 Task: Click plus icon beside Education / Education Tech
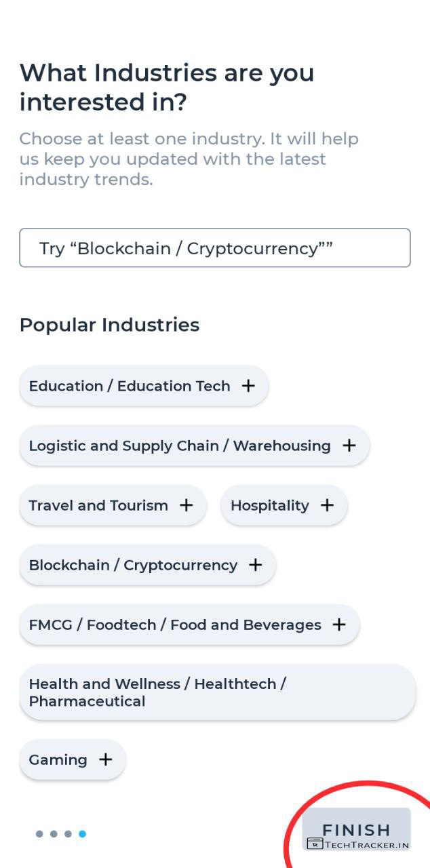(249, 386)
